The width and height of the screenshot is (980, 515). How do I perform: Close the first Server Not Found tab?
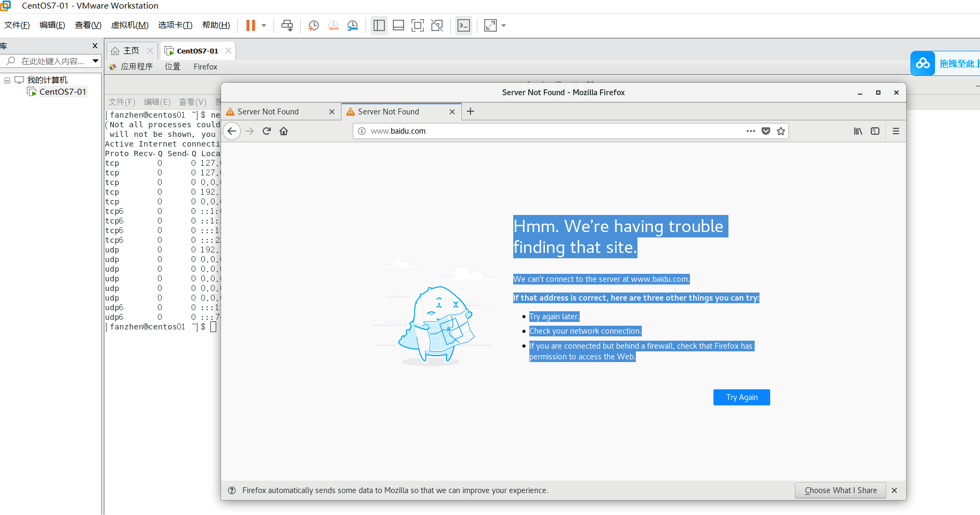point(332,112)
